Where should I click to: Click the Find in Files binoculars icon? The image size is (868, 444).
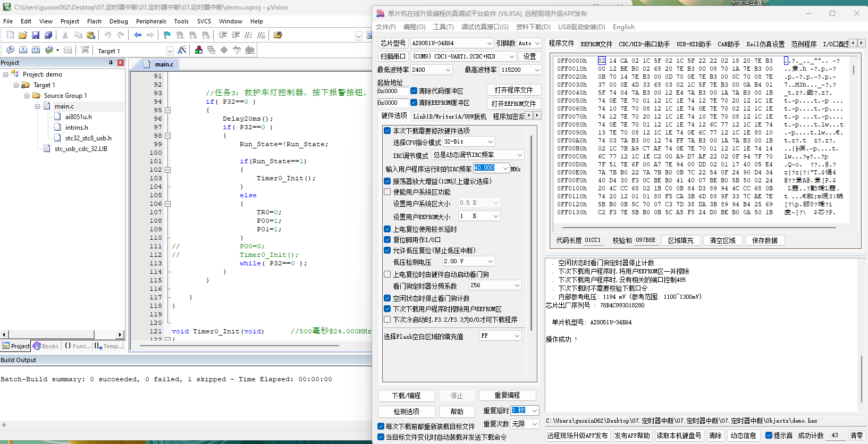(x=277, y=35)
